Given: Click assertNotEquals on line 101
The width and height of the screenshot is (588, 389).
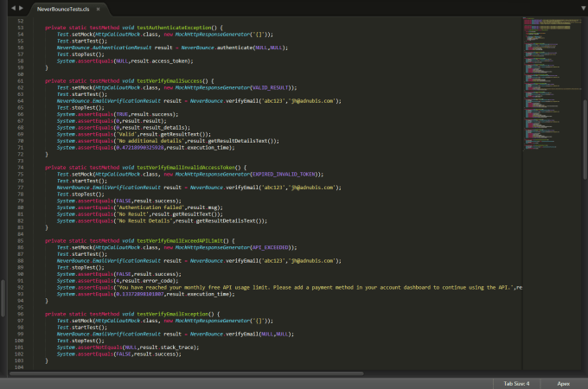Looking at the screenshot, I should point(99,348).
